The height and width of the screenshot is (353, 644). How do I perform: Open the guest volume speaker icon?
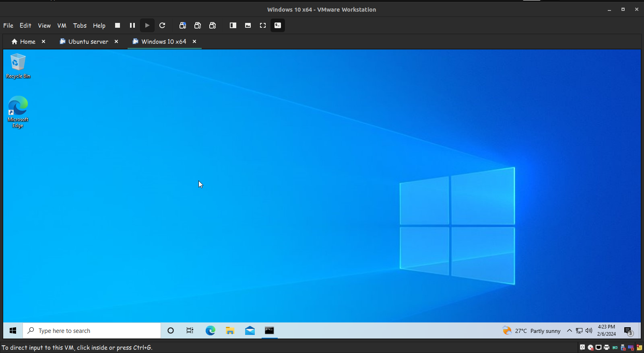pos(589,330)
